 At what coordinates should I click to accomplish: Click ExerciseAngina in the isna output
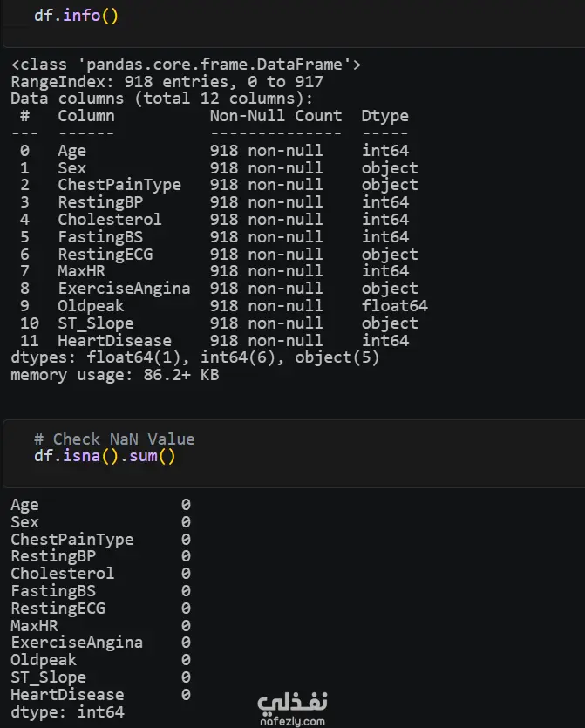tap(77, 643)
